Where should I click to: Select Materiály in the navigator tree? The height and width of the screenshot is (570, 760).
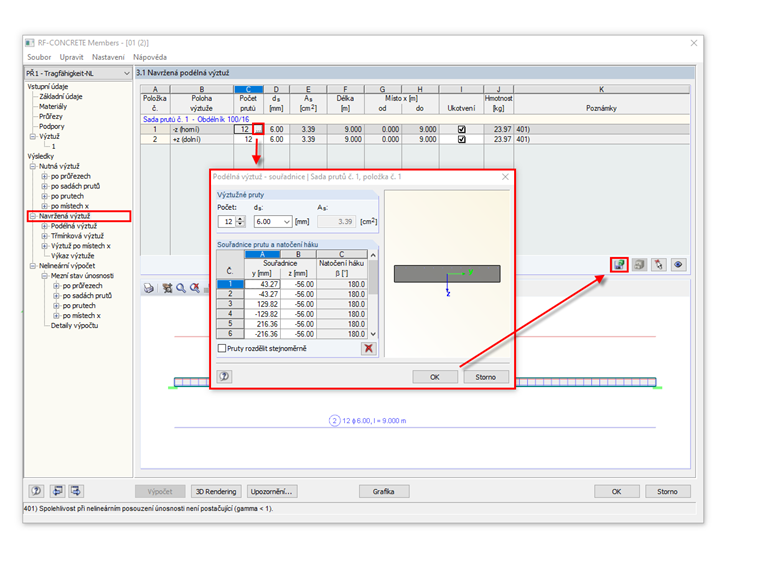(x=53, y=107)
